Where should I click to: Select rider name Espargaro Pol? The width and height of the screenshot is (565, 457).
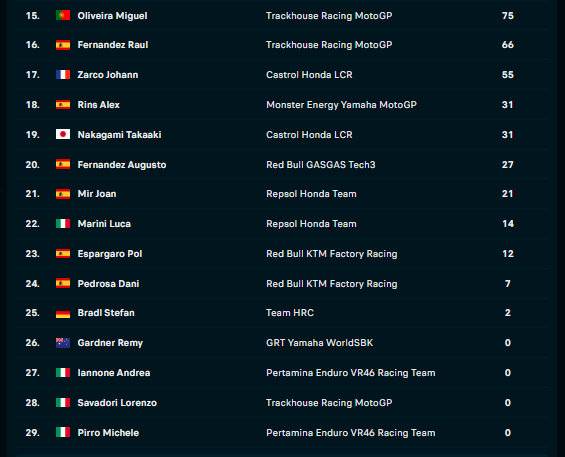tap(110, 254)
